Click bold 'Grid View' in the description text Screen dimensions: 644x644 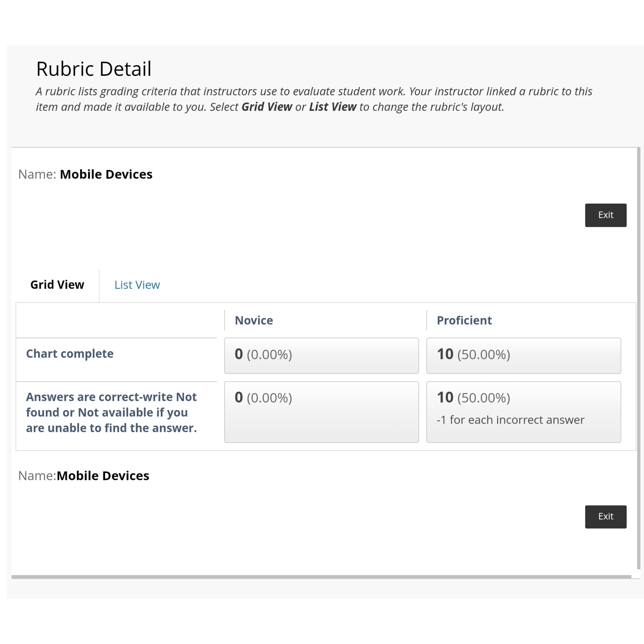267,107
